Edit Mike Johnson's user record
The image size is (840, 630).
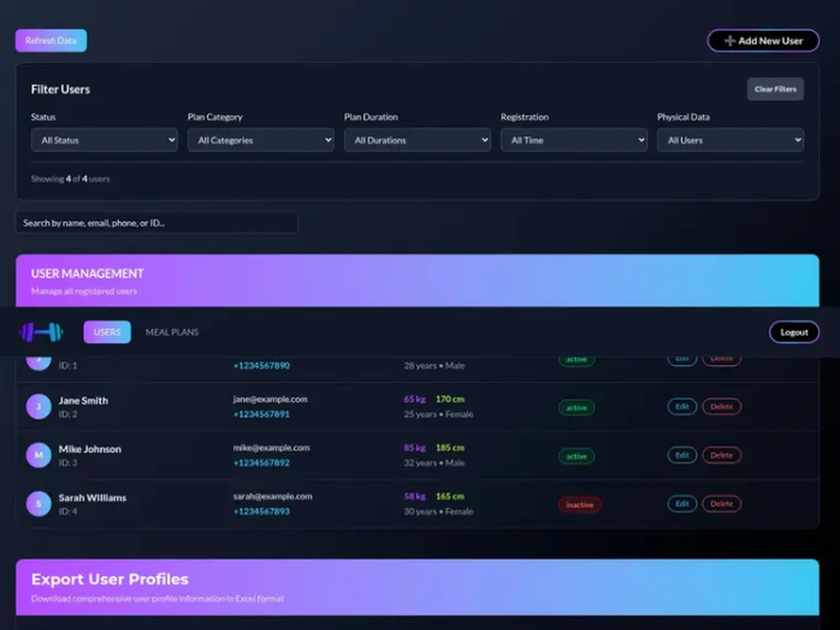682,455
